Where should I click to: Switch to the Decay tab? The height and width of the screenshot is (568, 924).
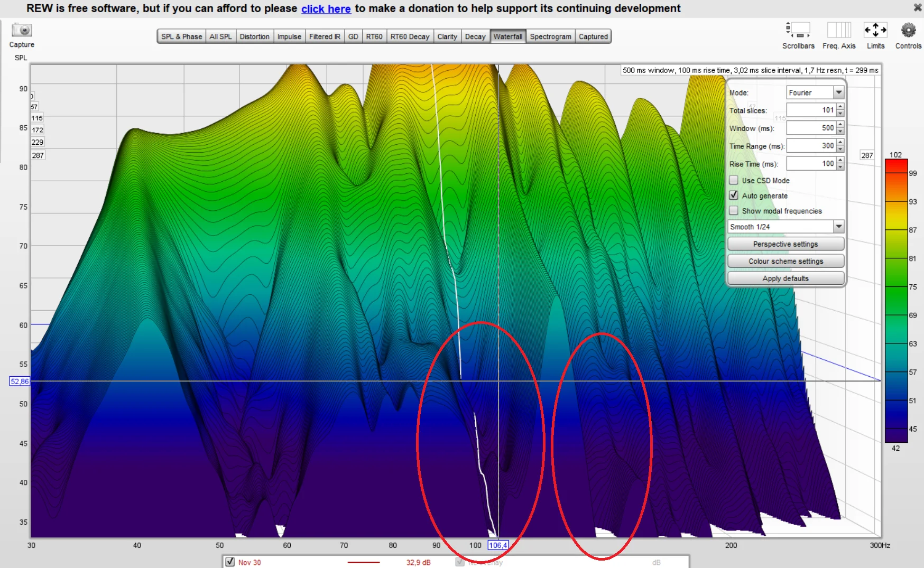tap(475, 36)
